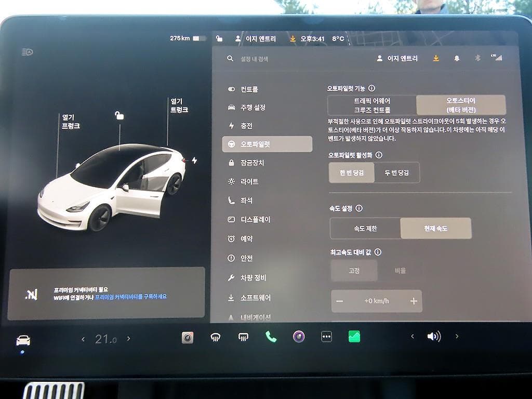Tap the lock icon in top status bar

tap(219, 38)
